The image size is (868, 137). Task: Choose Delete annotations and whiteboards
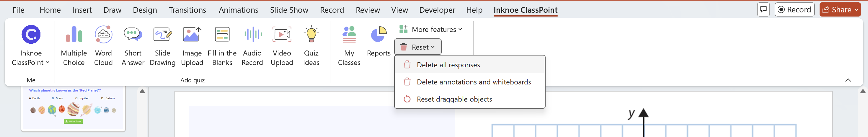tap(470, 82)
